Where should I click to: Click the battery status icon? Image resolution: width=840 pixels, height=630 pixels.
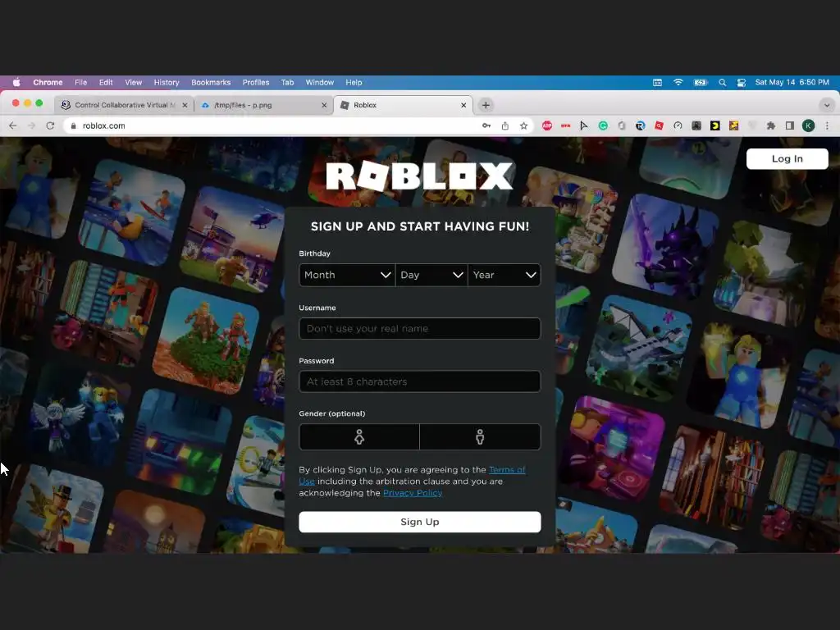[x=701, y=82]
